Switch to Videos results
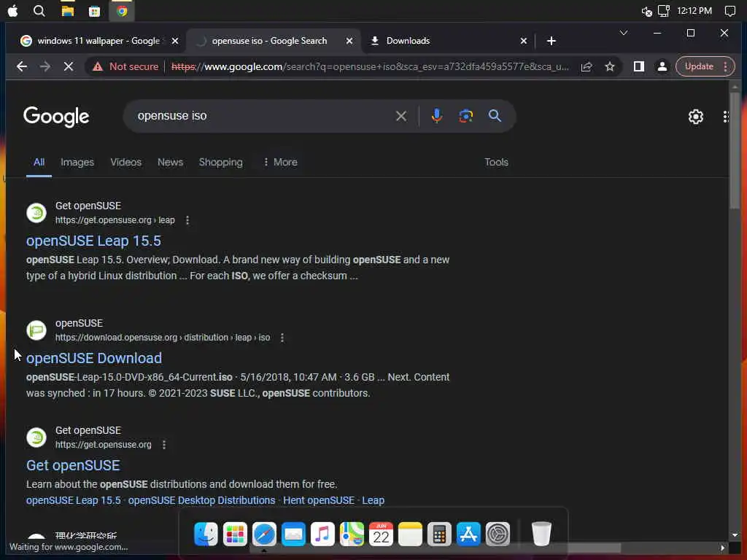The image size is (747, 560). 125,163
